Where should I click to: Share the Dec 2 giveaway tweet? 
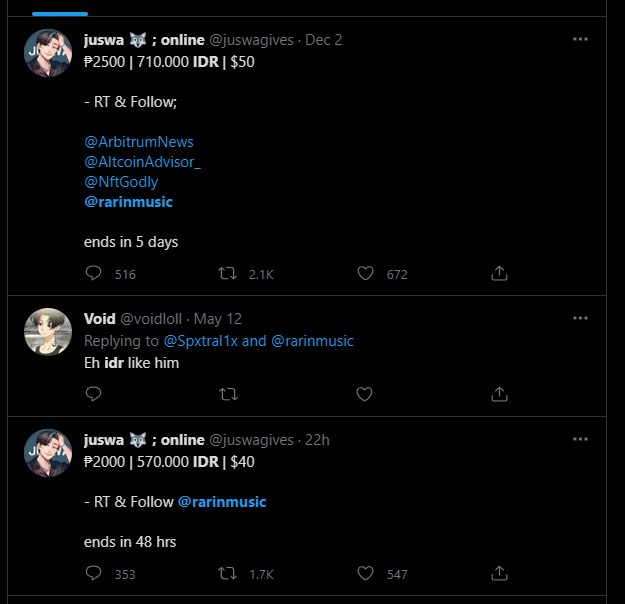point(500,273)
